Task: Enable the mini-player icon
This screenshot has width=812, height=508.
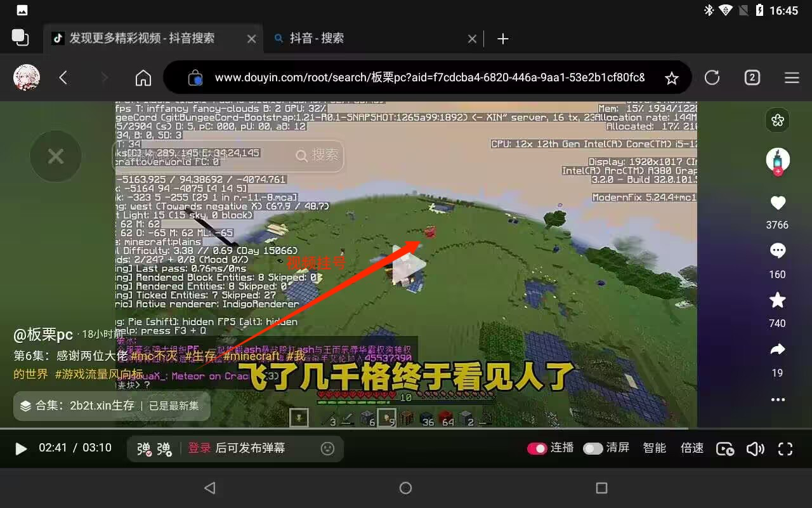Action: pos(725,449)
